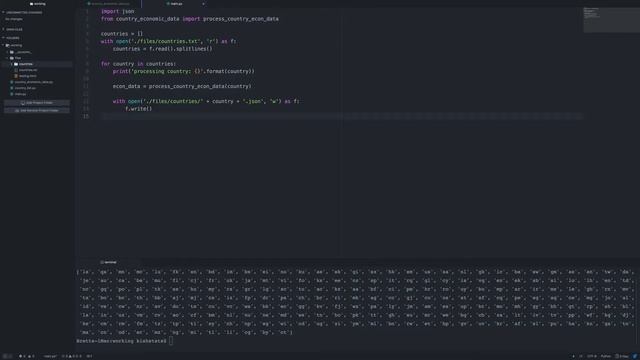Change the UTF-8 encoding in status bar
The image size is (640, 360).
point(591,356)
